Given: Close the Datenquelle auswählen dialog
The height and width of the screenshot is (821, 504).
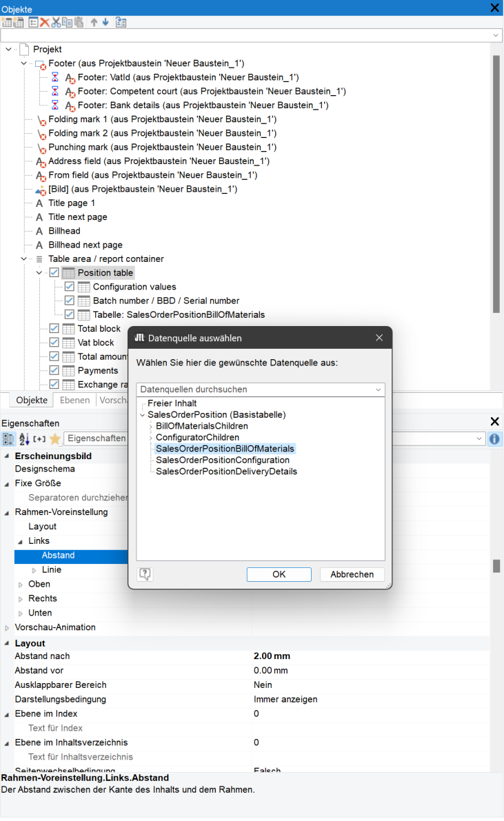Looking at the screenshot, I should (379, 338).
